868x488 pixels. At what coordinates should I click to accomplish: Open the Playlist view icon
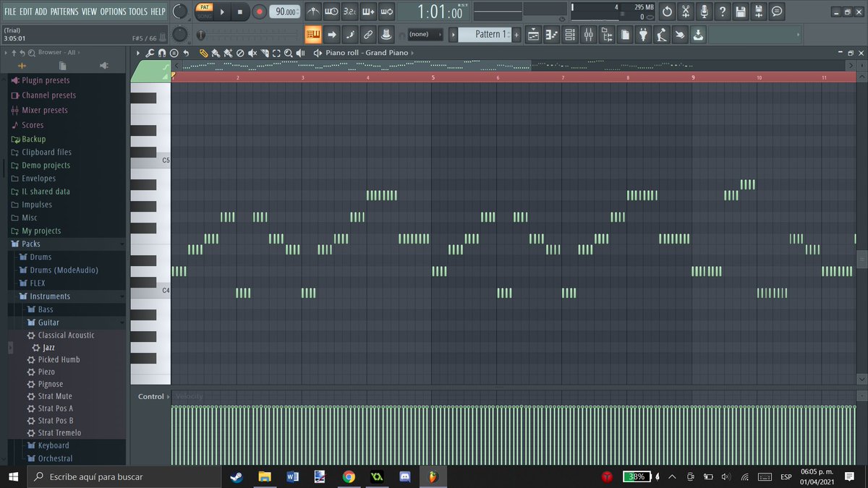coord(533,34)
